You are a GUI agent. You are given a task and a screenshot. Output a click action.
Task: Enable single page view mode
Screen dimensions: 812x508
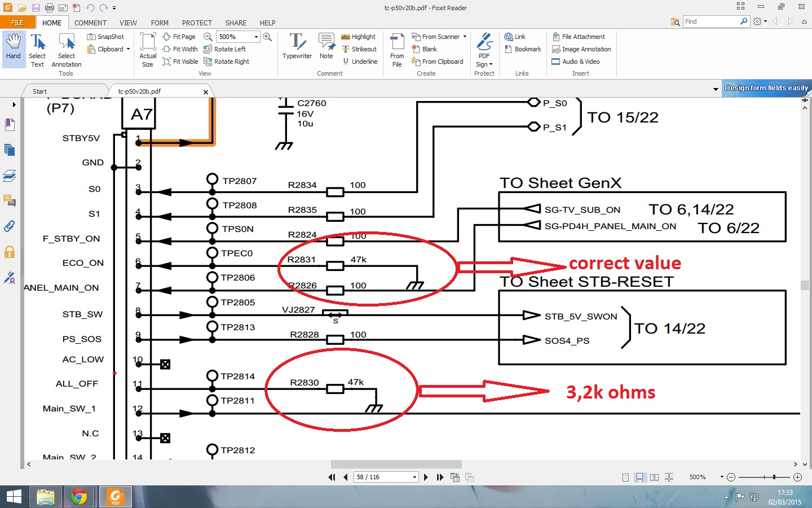(625, 478)
